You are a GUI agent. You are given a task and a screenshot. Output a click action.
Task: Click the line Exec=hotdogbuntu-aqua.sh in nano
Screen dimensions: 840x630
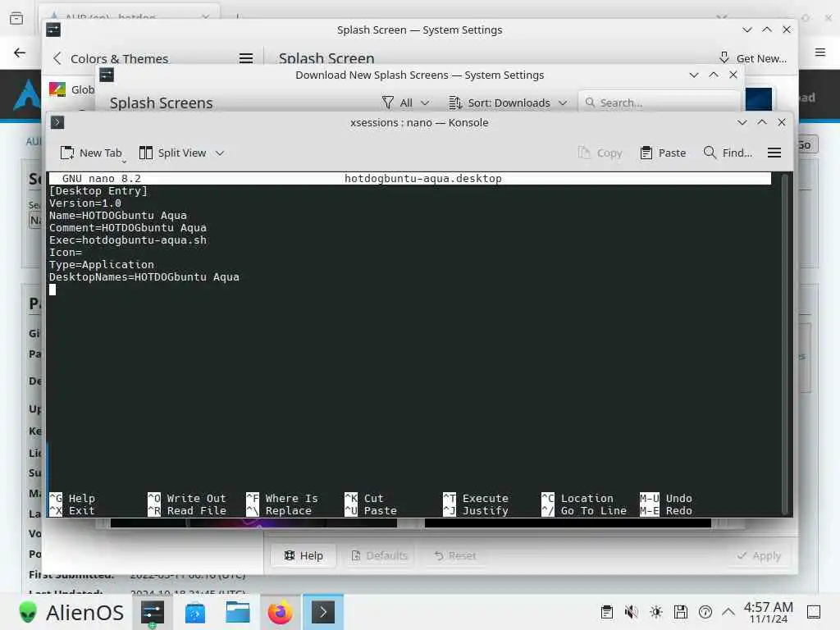tap(127, 240)
